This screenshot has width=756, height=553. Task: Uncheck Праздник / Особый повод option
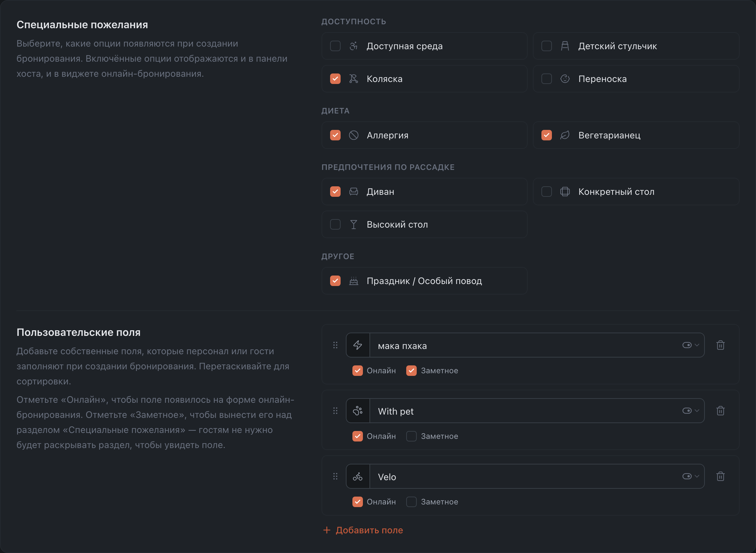coord(335,281)
